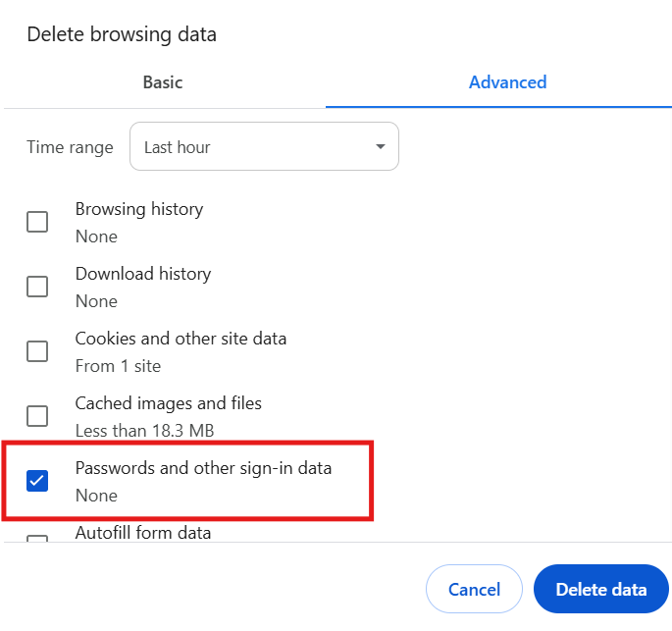Screen dimensions: 672x631
Task: Open the Time range dropdown showing Last hour
Action: pyautogui.click(x=264, y=146)
